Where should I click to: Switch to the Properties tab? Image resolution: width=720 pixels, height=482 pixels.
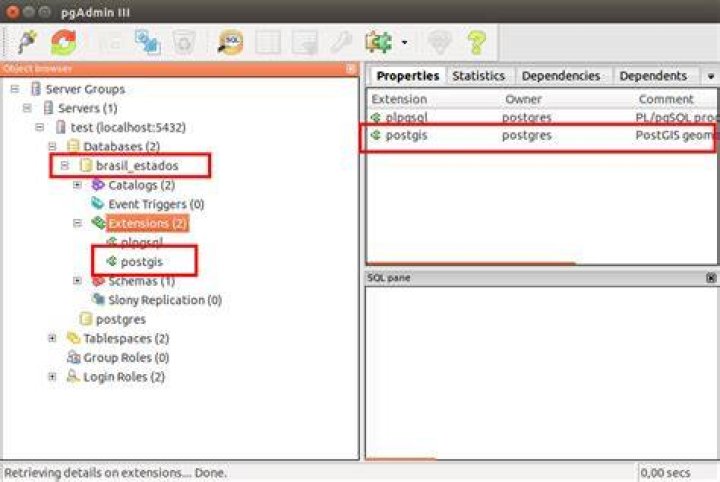click(408, 76)
